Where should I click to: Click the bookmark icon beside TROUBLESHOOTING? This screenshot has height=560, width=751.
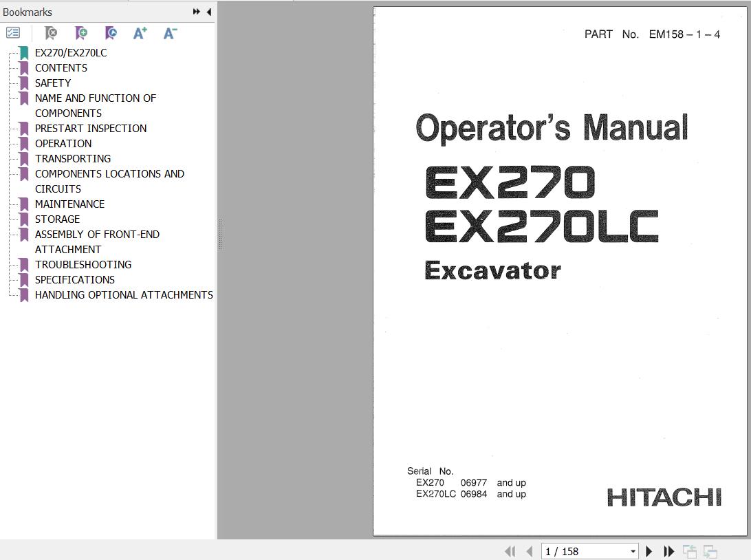pyautogui.click(x=24, y=264)
